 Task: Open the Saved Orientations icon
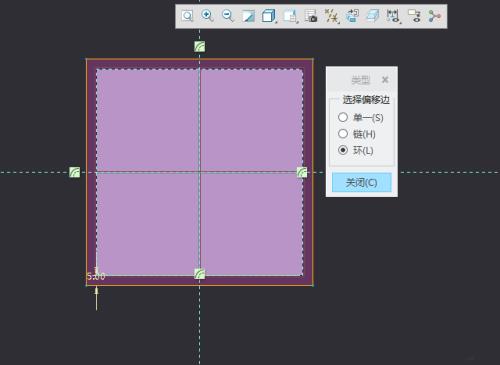289,16
